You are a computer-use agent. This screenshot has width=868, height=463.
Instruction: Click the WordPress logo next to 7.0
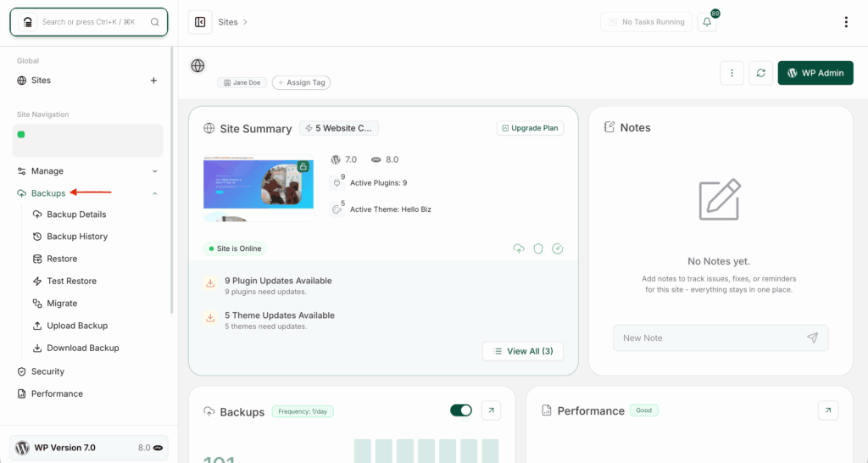(x=336, y=159)
